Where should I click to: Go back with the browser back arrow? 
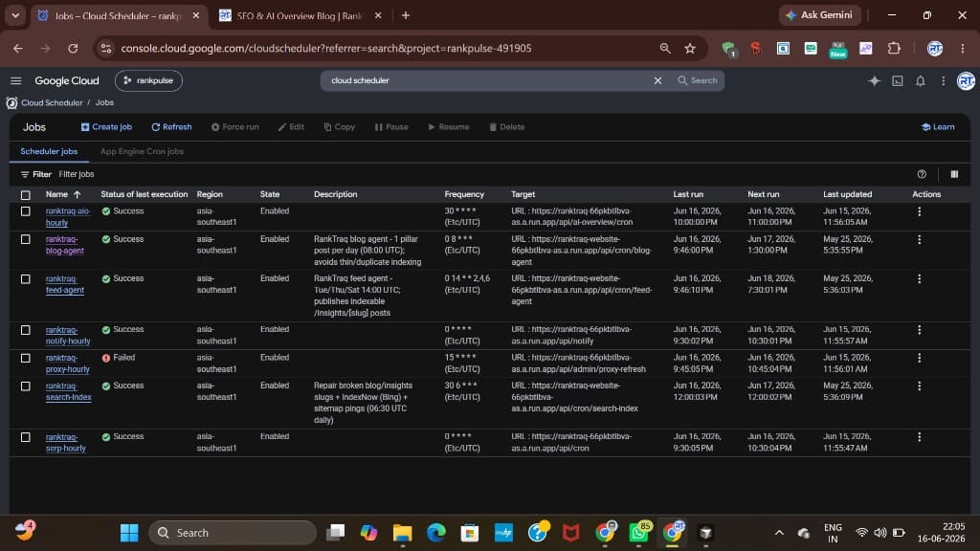coord(18,48)
